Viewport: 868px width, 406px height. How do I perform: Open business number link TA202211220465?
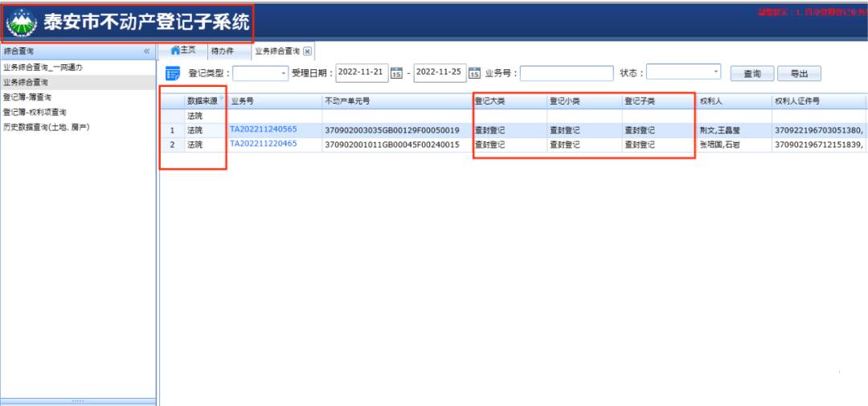(x=264, y=143)
